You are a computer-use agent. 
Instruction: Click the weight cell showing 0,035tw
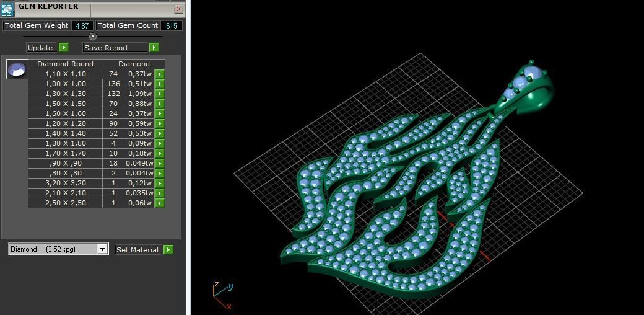[x=140, y=193]
